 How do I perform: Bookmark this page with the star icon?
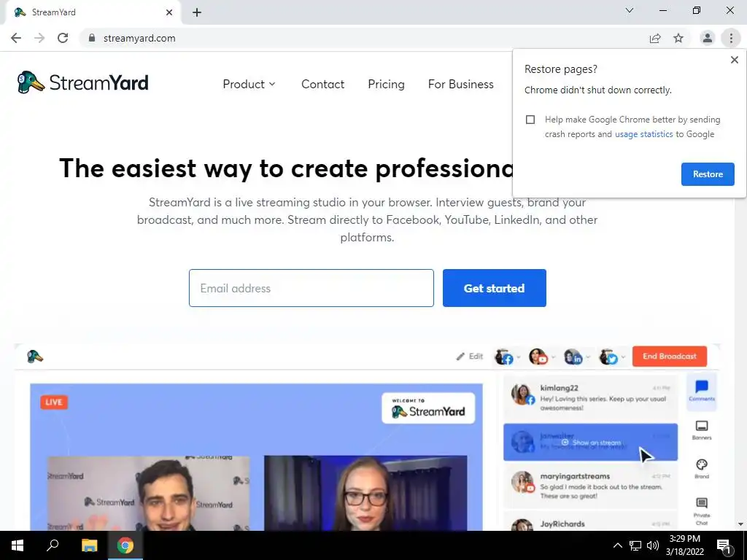pos(678,38)
